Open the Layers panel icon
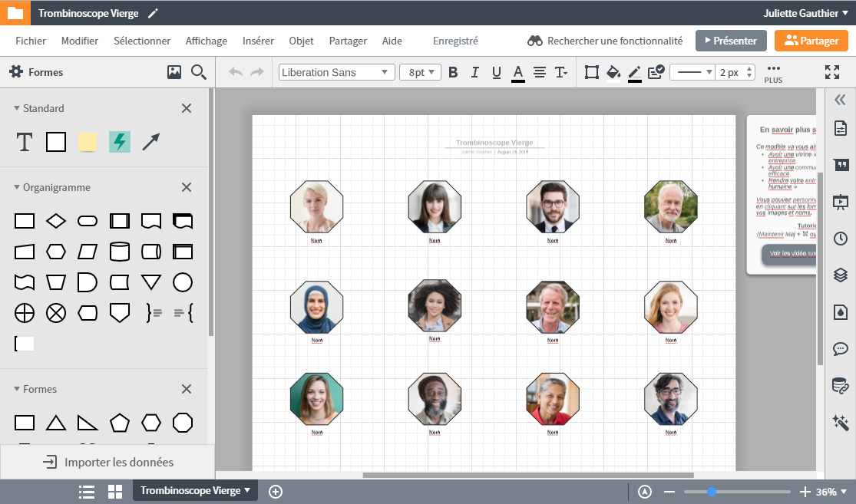The height and width of the screenshot is (504, 856). pyautogui.click(x=841, y=275)
